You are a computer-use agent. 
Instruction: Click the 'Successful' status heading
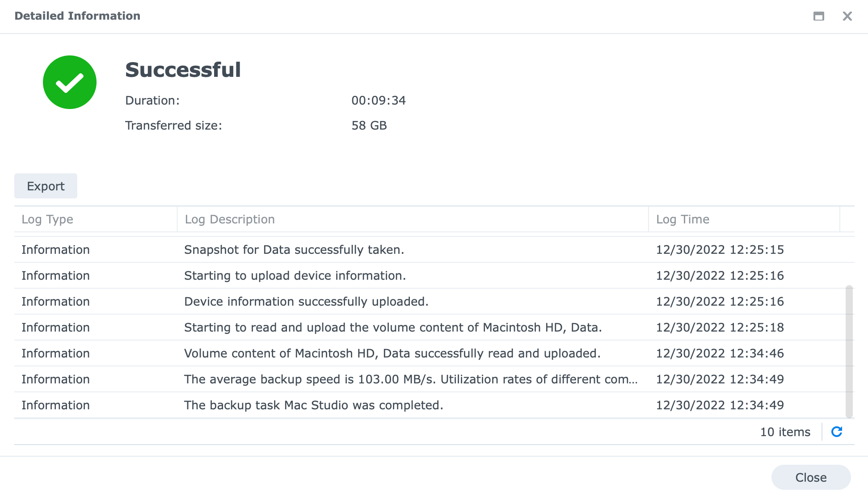point(183,70)
